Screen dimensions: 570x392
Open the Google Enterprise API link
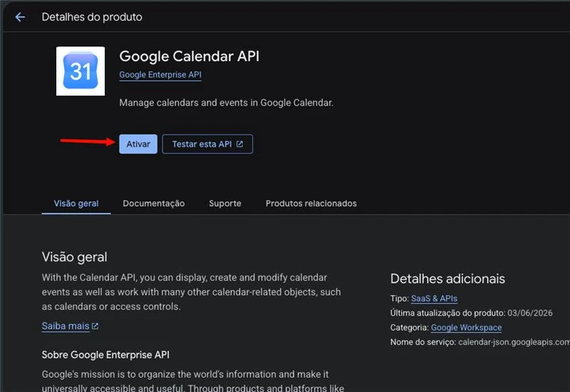(x=160, y=75)
